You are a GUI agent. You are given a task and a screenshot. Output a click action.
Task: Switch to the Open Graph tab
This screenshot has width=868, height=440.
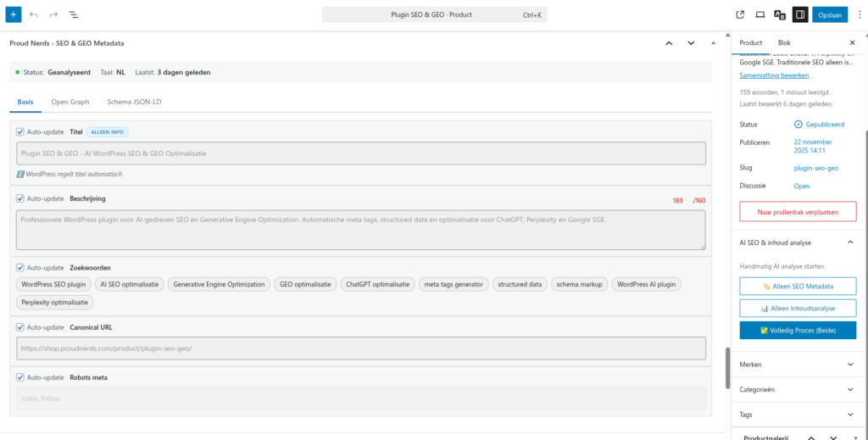coord(69,102)
